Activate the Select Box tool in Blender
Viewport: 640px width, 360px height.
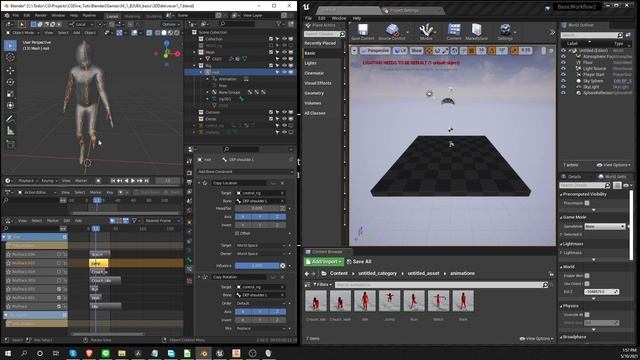(10, 45)
